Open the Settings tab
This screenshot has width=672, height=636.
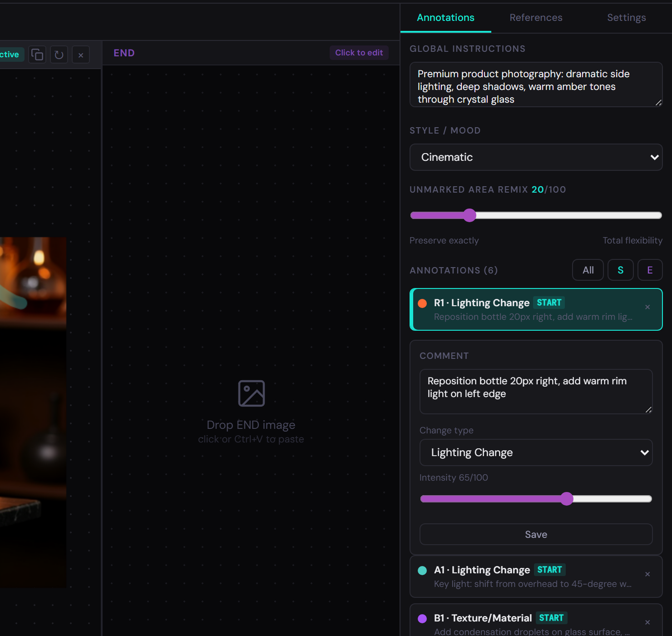pos(626,18)
